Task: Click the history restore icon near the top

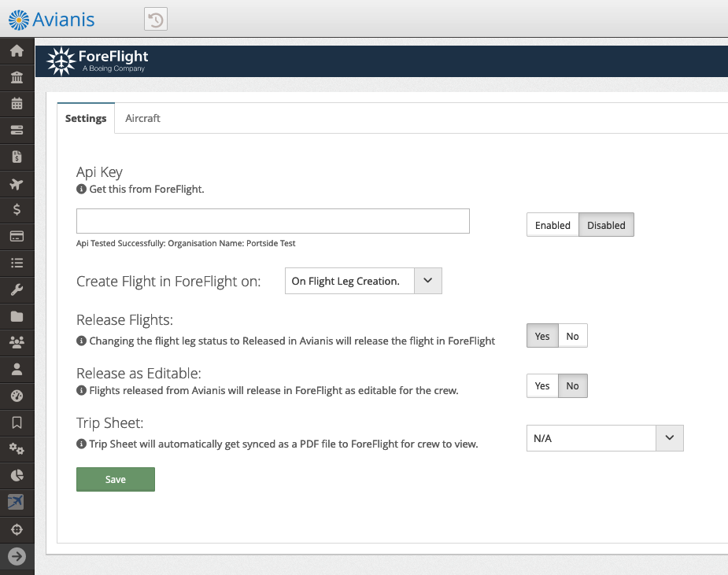Action: [155, 19]
